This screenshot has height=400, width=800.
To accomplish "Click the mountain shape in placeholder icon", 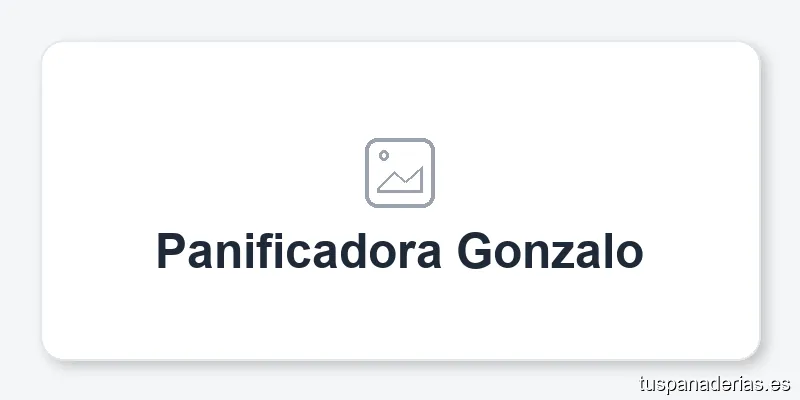I will tap(401, 180).
